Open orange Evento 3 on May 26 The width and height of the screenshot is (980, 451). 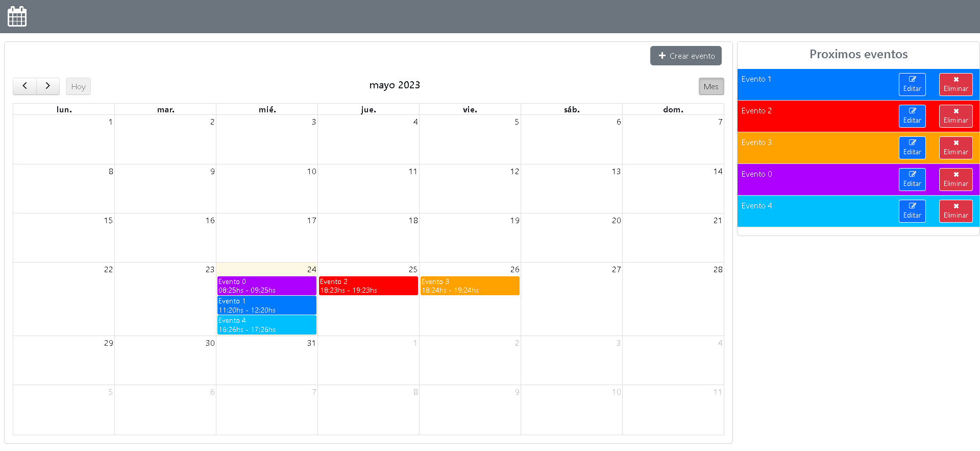pos(470,286)
